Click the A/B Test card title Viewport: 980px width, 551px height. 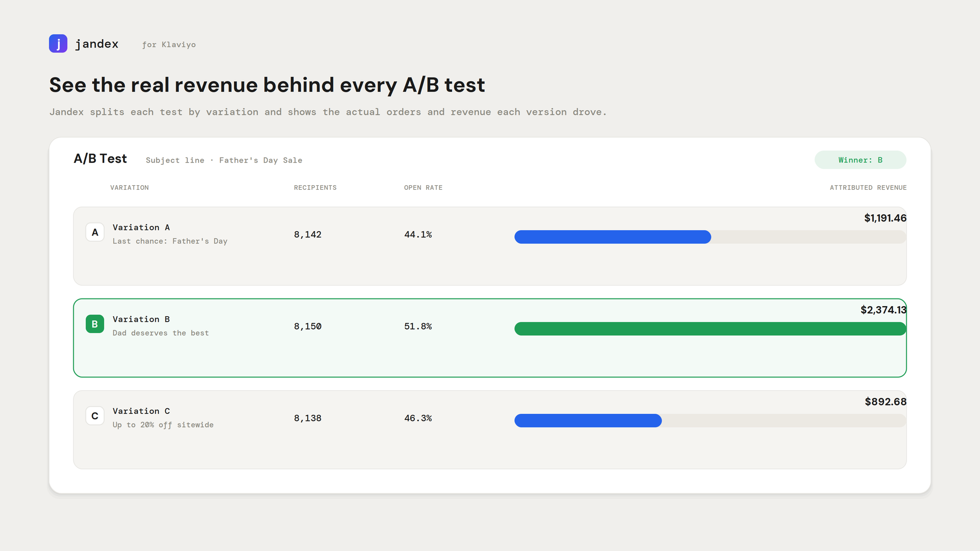101,159
